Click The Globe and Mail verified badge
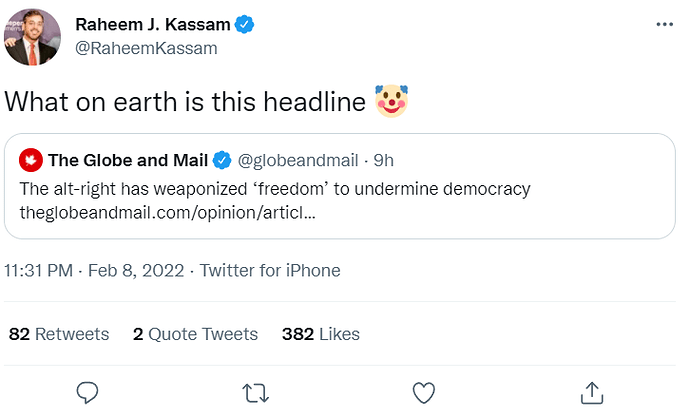The width and height of the screenshot is (690, 418). point(223,160)
